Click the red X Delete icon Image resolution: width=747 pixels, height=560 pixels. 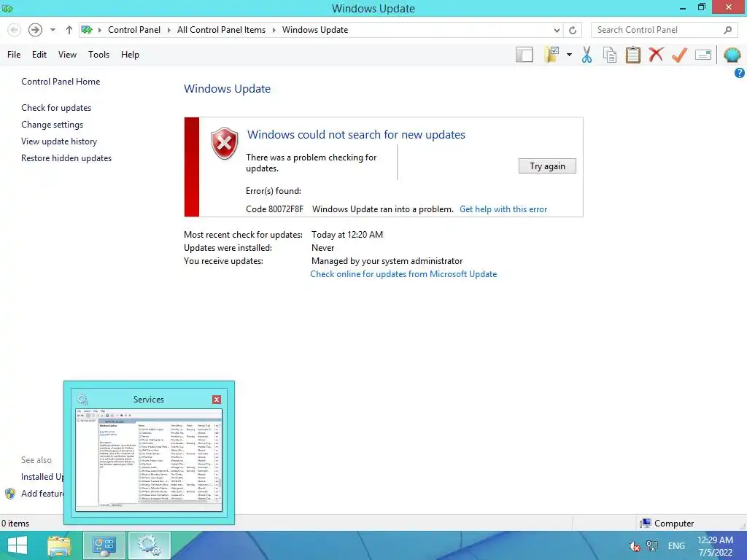(656, 55)
